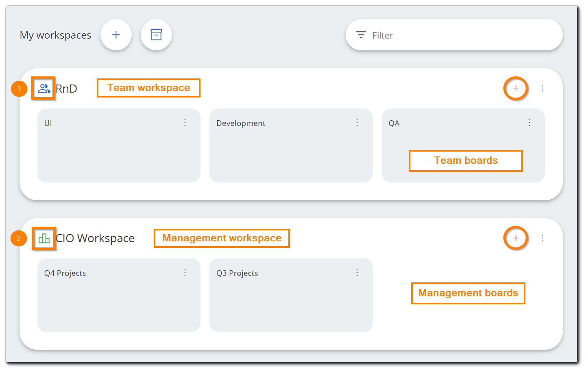Click the RnD workspace title
This screenshot has width=588, height=373.
point(66,89)
